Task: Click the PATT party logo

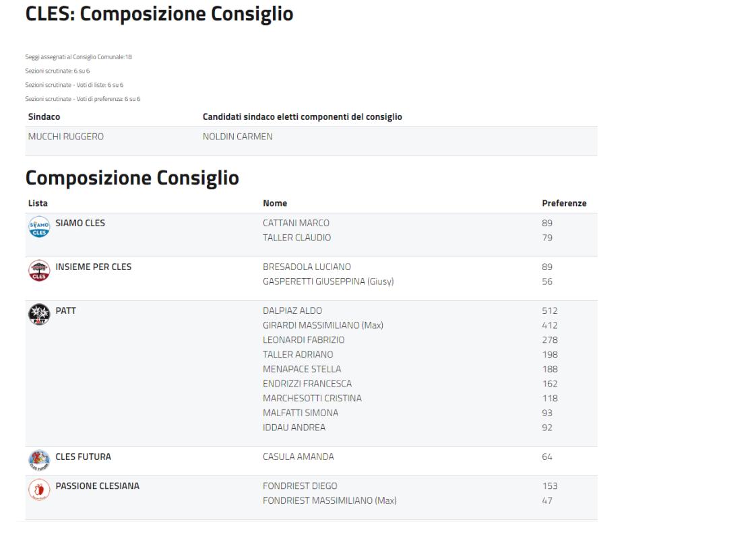Action: 37,314
